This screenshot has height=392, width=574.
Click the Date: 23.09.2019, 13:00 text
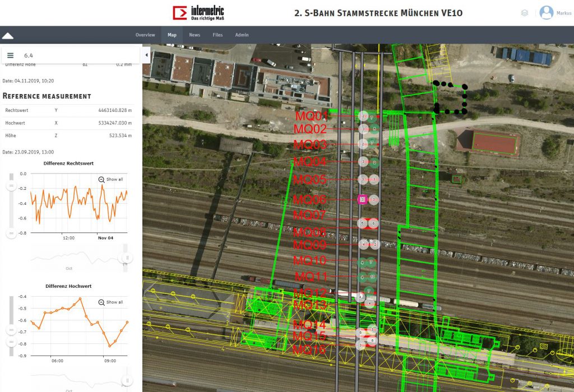tap(28, 152)
